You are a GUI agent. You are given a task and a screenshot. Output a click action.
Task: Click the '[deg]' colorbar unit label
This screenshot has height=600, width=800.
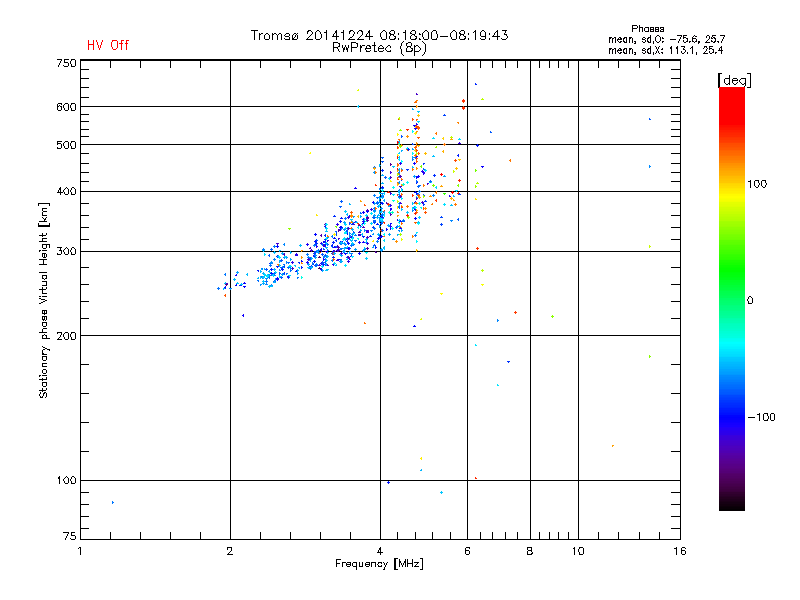(x=734, y=80)
